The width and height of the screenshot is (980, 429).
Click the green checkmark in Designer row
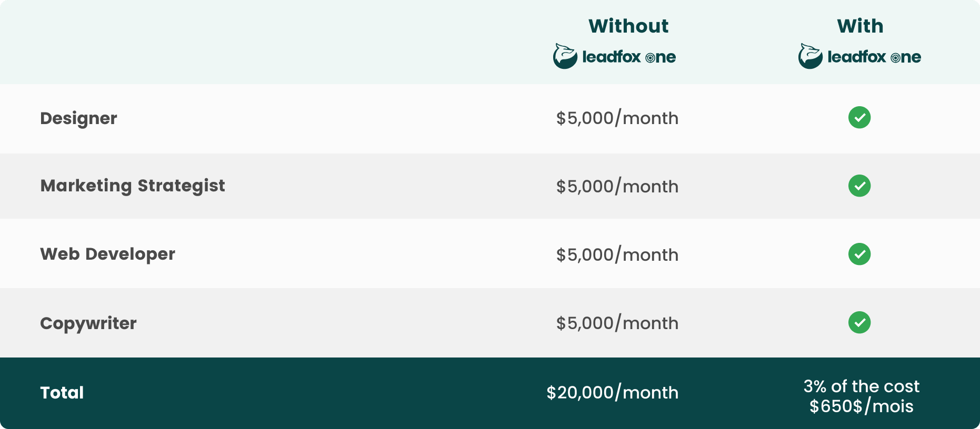pyautogui.click(x=859, y=117)
